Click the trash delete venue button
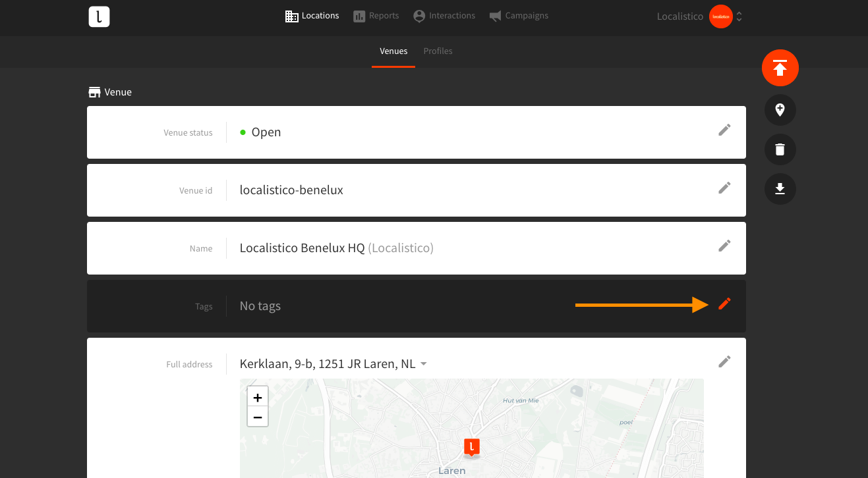Viewport: 868px width, 478px height. (x=780, y=150)
